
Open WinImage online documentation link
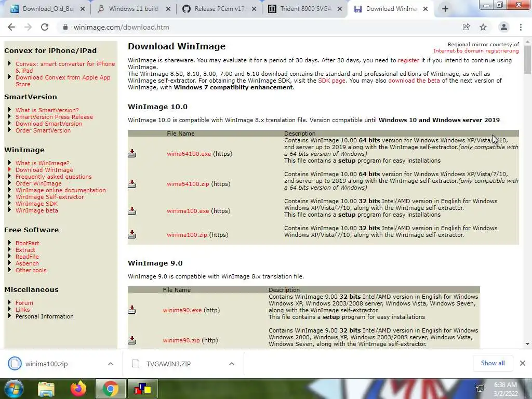[60, 190]
